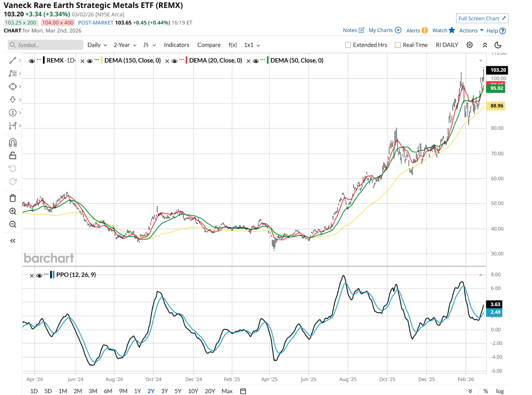
Task: Click the zoom out magnifier icon
Action: 13,224
